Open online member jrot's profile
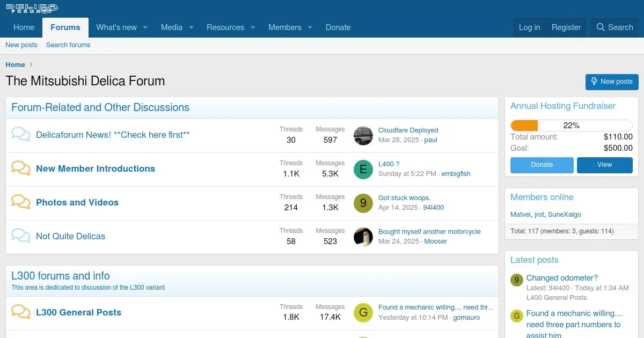This screenshot has height=338, width=644. click(x=539, y=215)
